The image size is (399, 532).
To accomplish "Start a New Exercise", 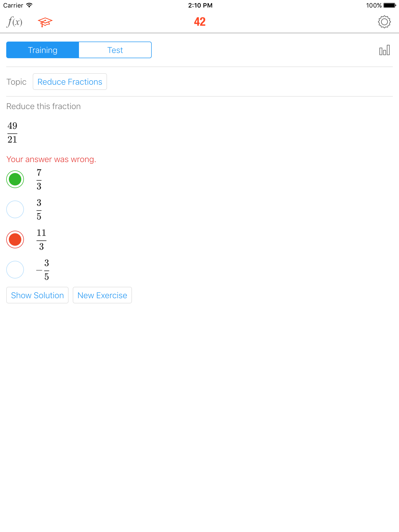I will point(102,295).
